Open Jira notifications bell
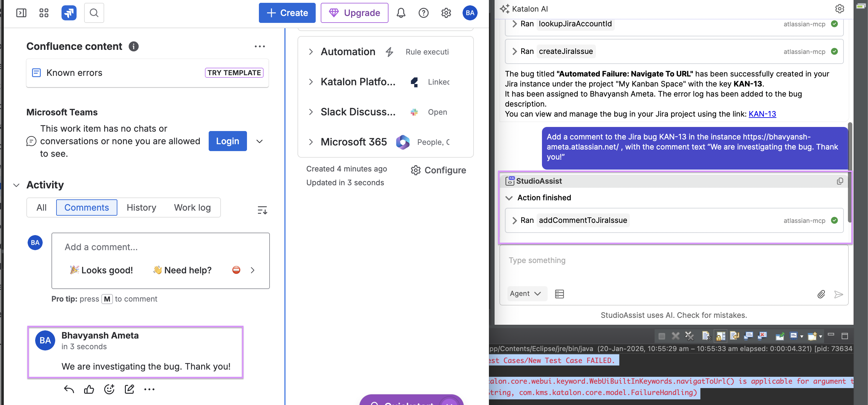The image size is (868, 405). [x=401, y=13]
